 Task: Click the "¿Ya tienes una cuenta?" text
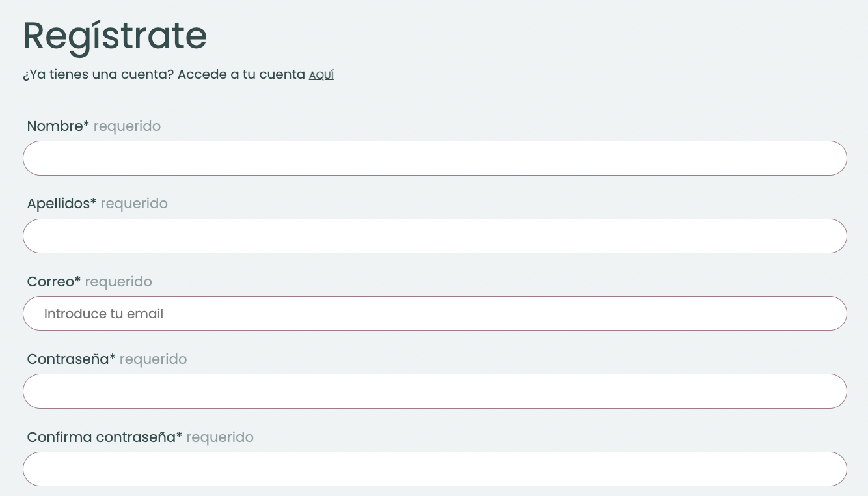coord(98,75)
